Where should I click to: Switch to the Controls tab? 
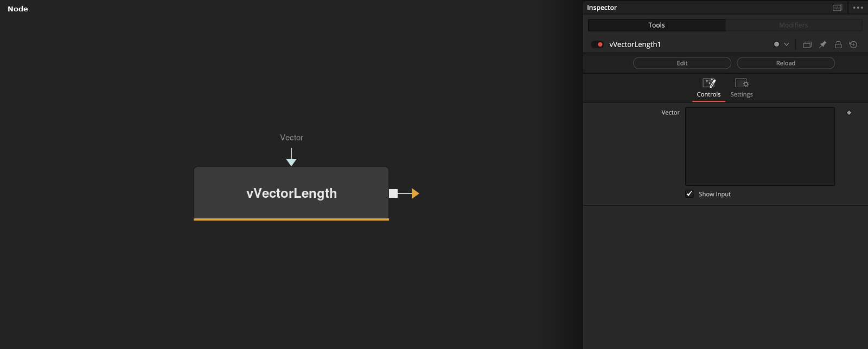click(709, 88)
